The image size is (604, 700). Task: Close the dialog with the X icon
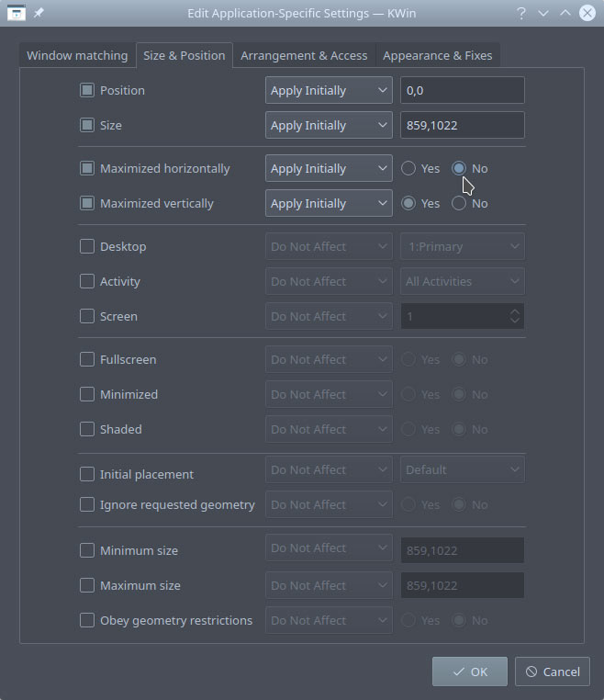(587, 14)
